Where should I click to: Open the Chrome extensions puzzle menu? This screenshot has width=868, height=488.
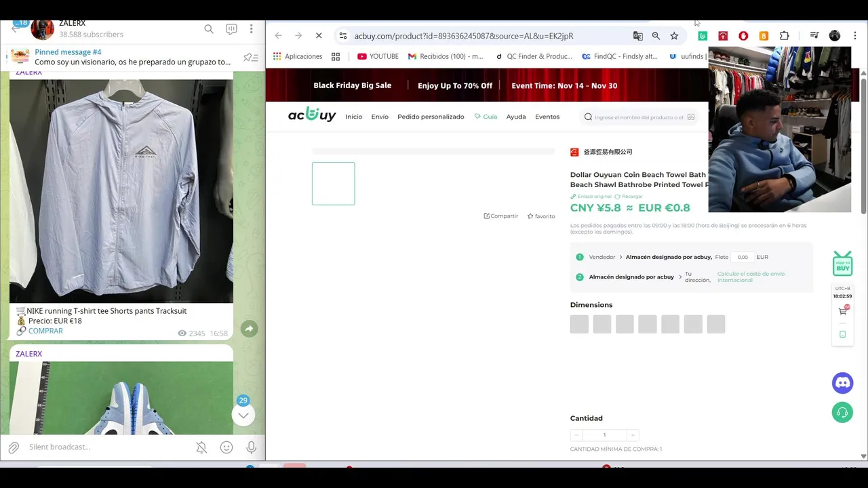point(785,36)
